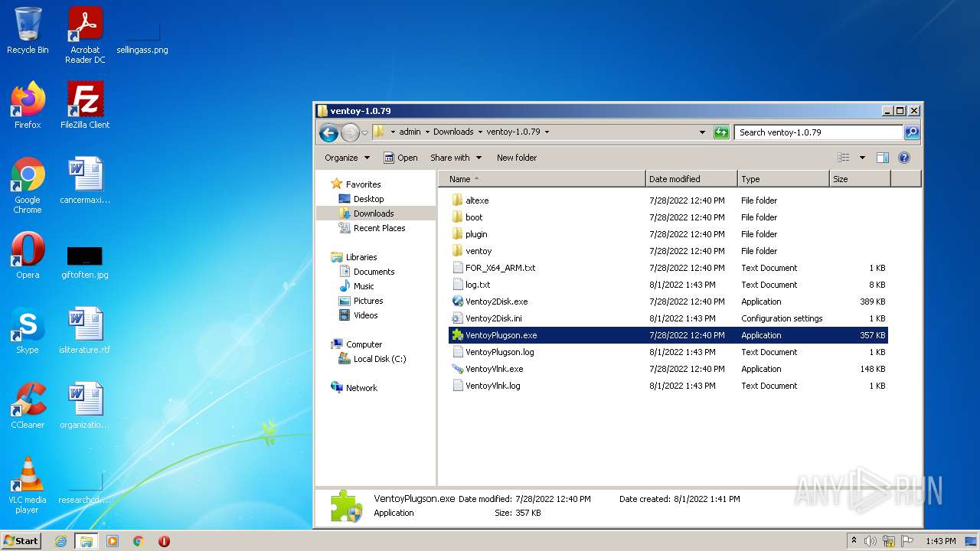Click the Change your view icon
Viewport: 980px width, 551px height.
pyautogui.click(x=844, y=158)
